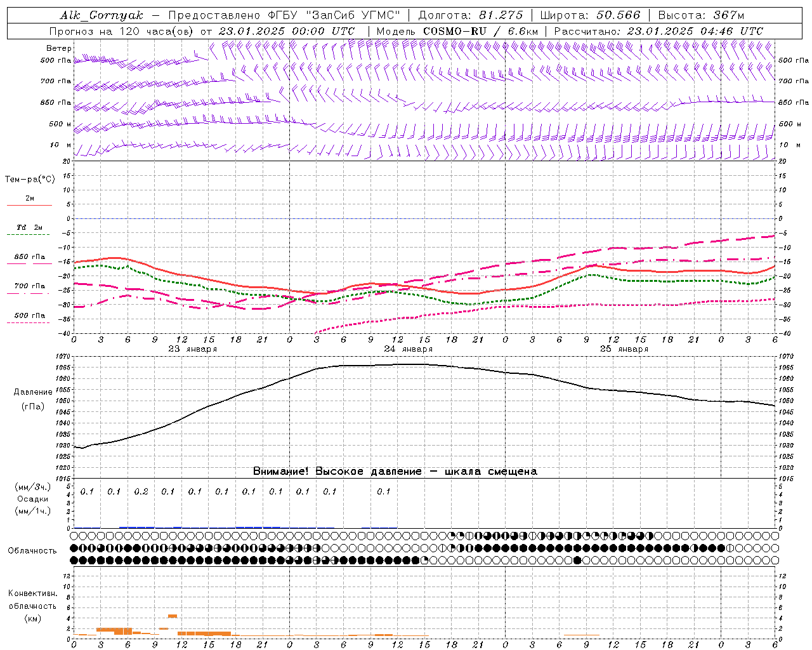Click the 24 января date label

408,349
